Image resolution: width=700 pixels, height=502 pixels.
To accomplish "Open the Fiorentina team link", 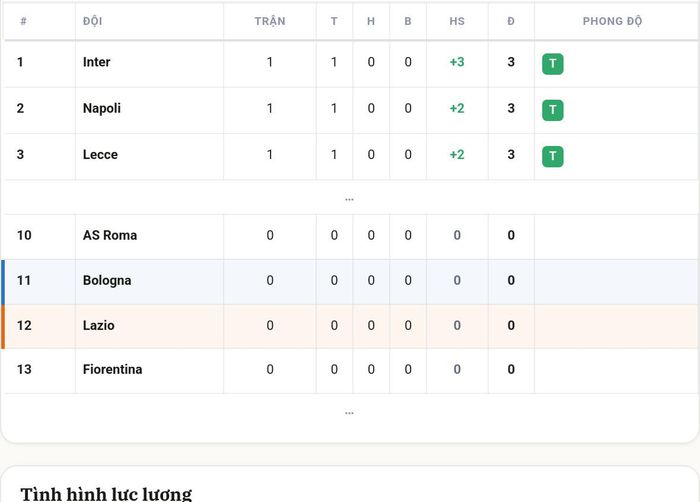I will point(112,369).
